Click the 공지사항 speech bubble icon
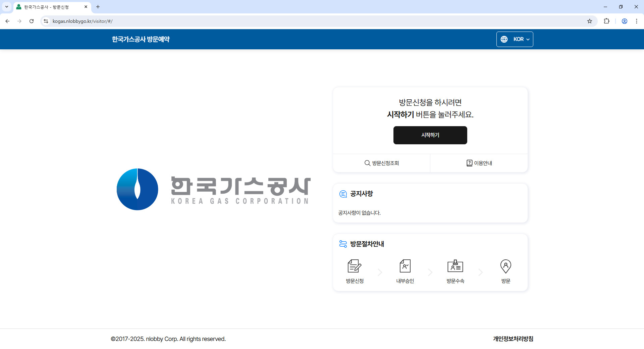Image resolution: width=644 pixels, height=349 pixels. pos(343,194)
